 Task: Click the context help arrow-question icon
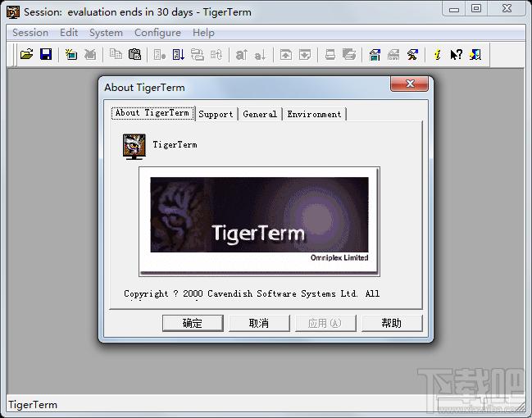[457, 54]
